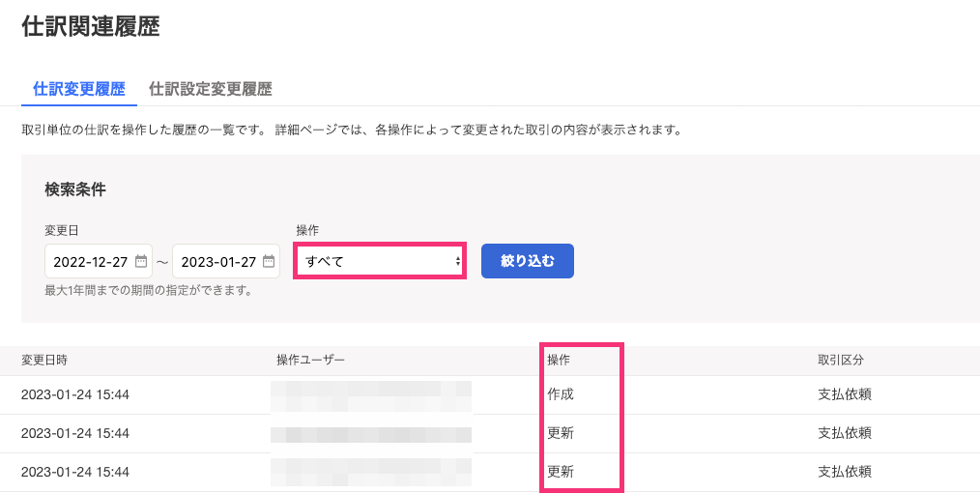The image size is (980, 494).
Task: Open calendar icon for end date 2023-01-27
Action: point(269,261)
